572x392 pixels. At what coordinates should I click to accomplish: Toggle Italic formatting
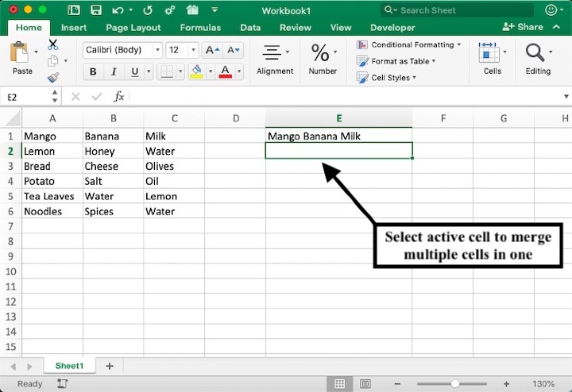114,71
